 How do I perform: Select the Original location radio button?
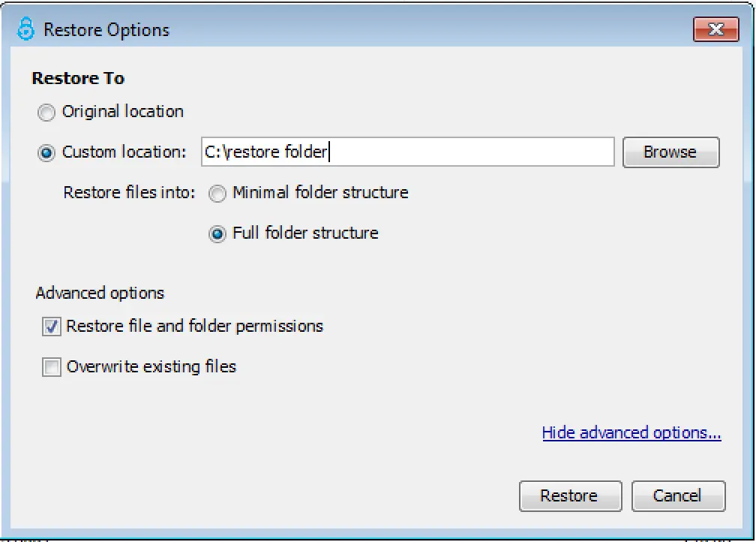[x=46, y=112]
